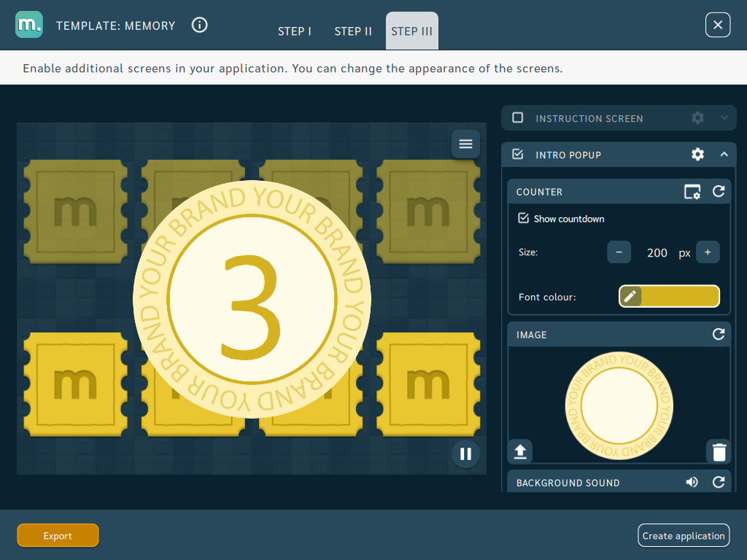
Task: Open the hamburger menu in preview
Action: coord(465,144)
